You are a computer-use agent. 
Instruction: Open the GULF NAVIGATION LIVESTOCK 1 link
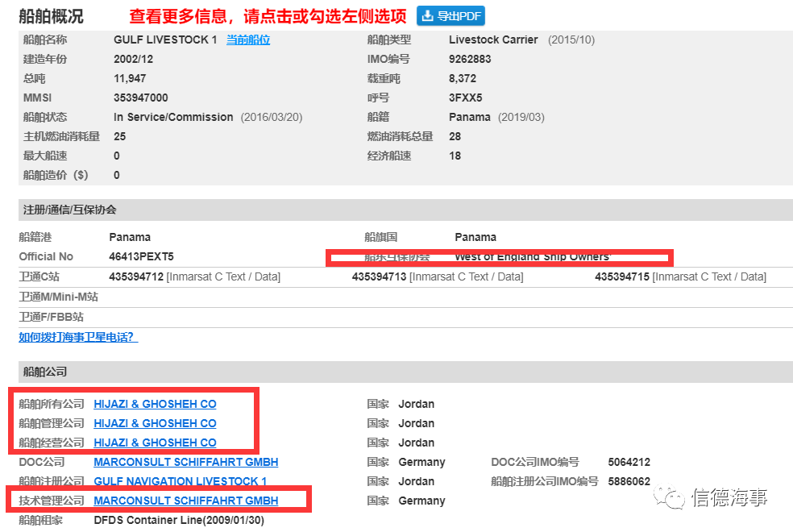(x=180, y=481)
